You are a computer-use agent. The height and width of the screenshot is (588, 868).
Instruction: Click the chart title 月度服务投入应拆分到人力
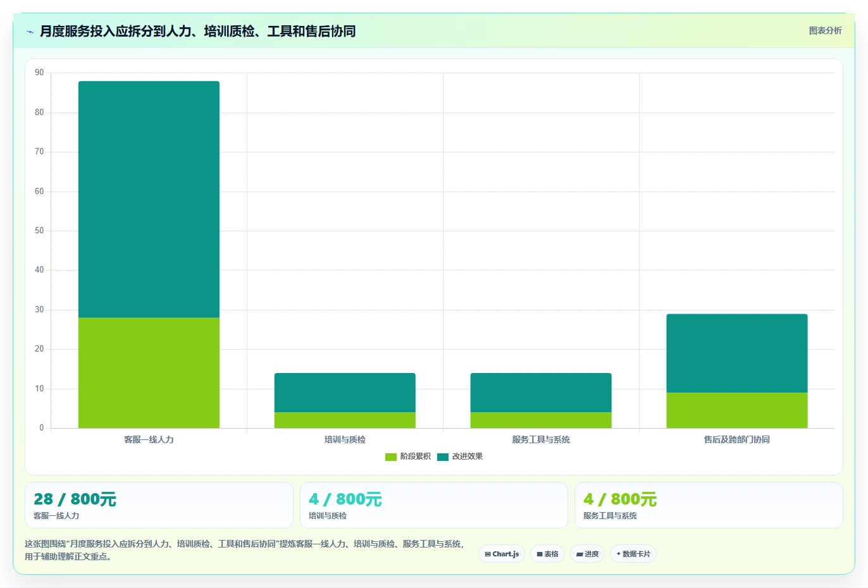(x=197, y=31)
